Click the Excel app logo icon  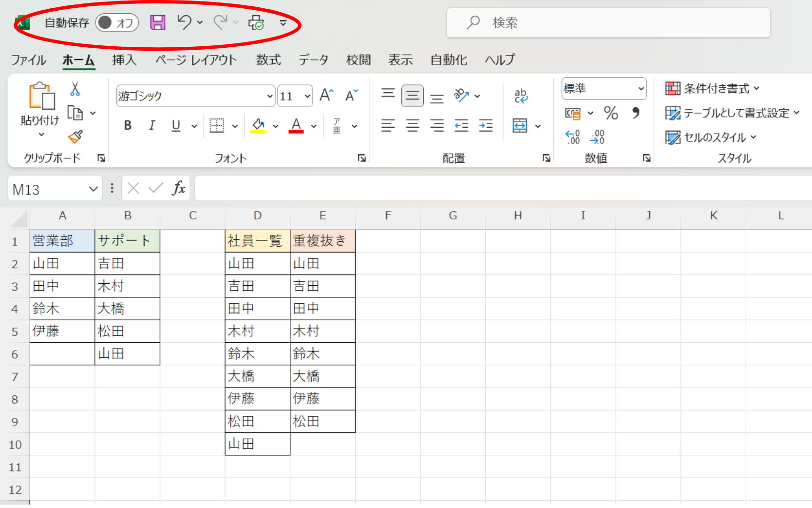pos(22,22)
